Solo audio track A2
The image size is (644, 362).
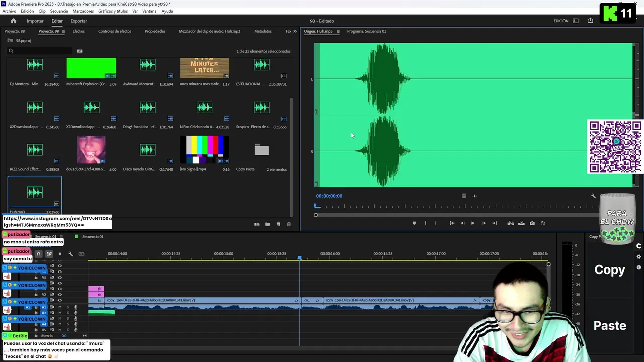point(68,313)
